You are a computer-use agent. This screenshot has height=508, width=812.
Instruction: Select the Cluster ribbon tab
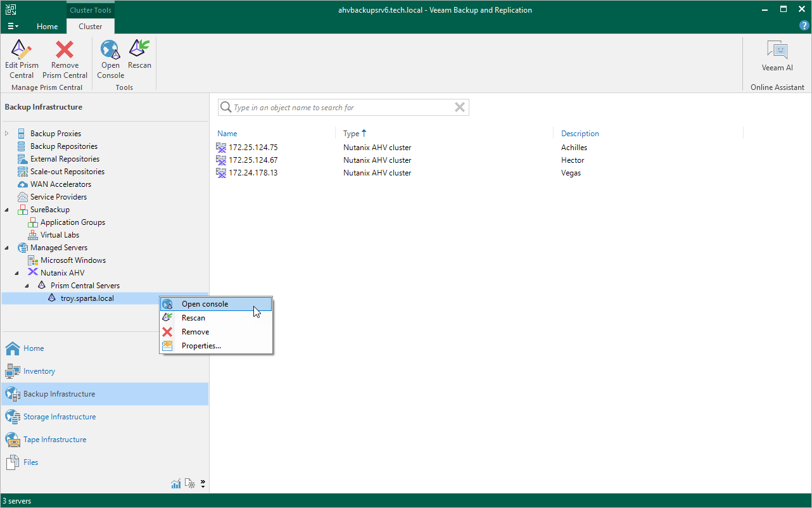point(91,27)
